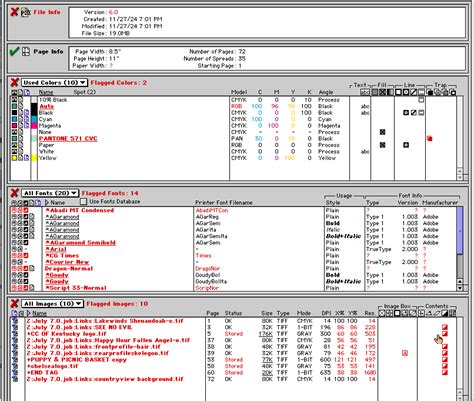Screen dimensions: 474x401
Task: Select the 10% Black color row
Action: tap(53, 100)
